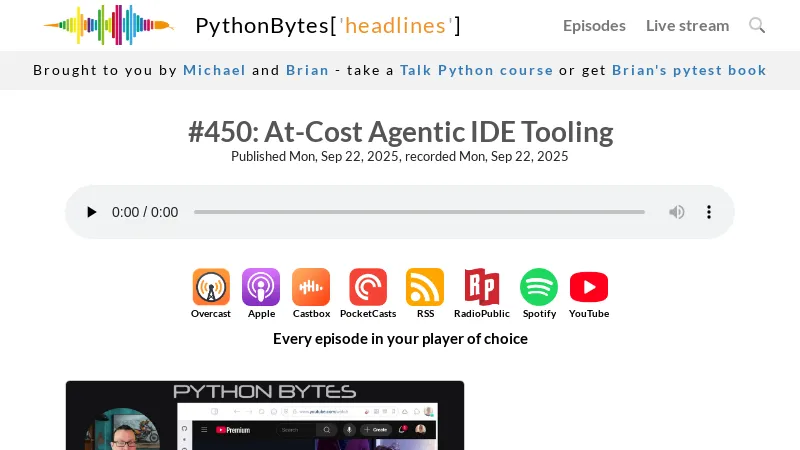Play the episode audio
Image resolution: width=800 pixels, height=450 pixels.
pyautogui.click(x=92, y=212)
